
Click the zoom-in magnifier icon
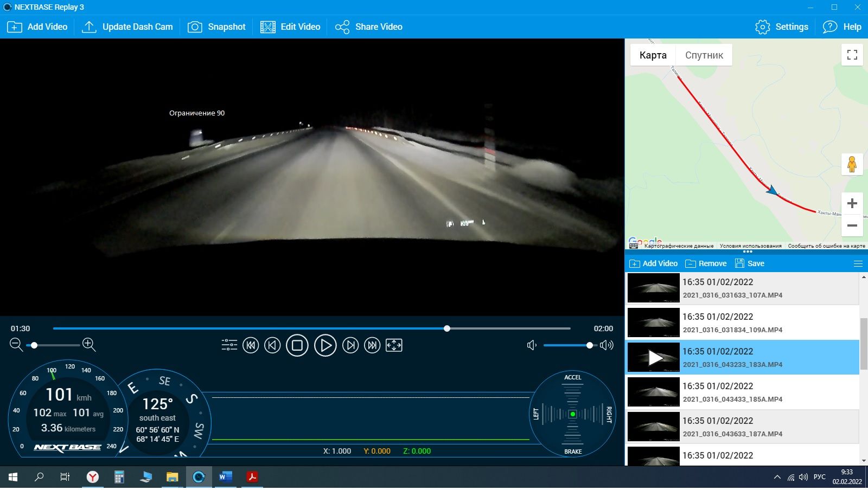(89, 345)
